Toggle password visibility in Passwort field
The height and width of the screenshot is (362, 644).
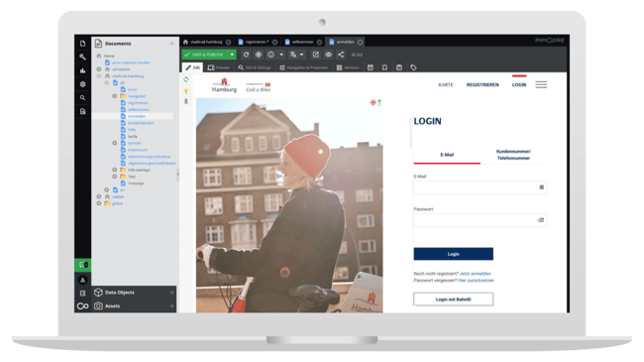541,220
